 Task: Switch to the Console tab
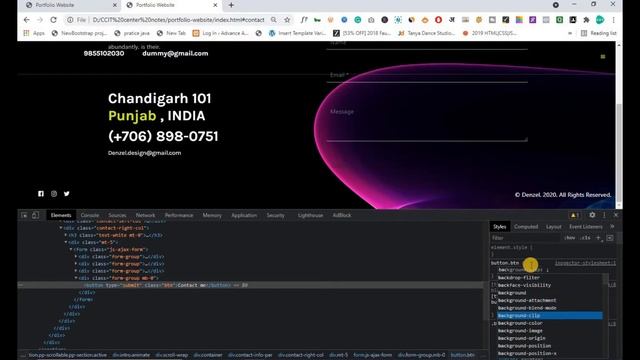click(90, 215)
